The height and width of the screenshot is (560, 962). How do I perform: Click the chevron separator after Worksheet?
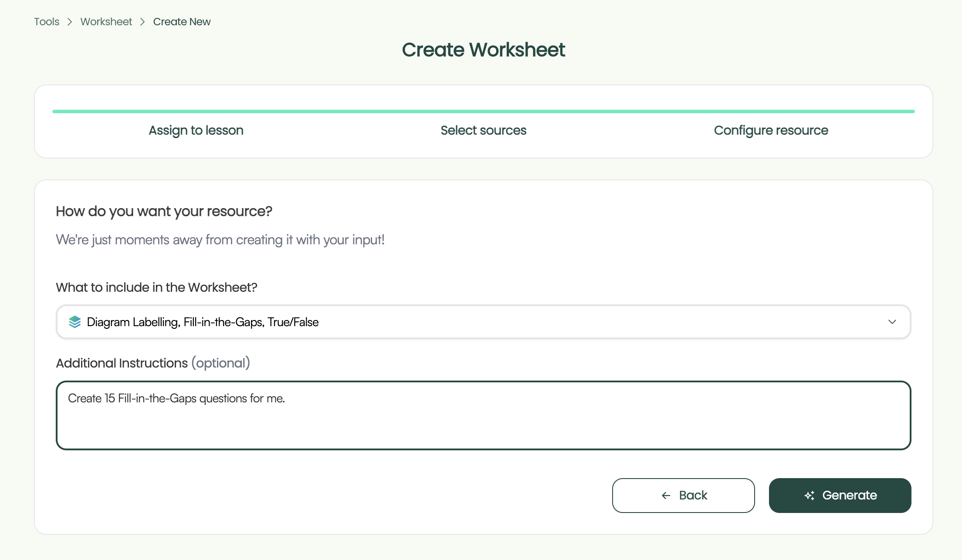142,22
